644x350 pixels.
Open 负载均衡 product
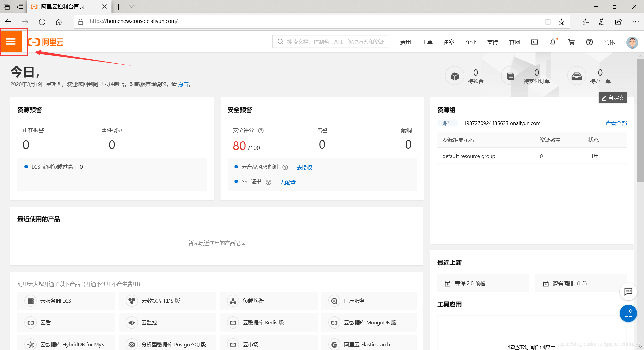click(x=269, y=301)
